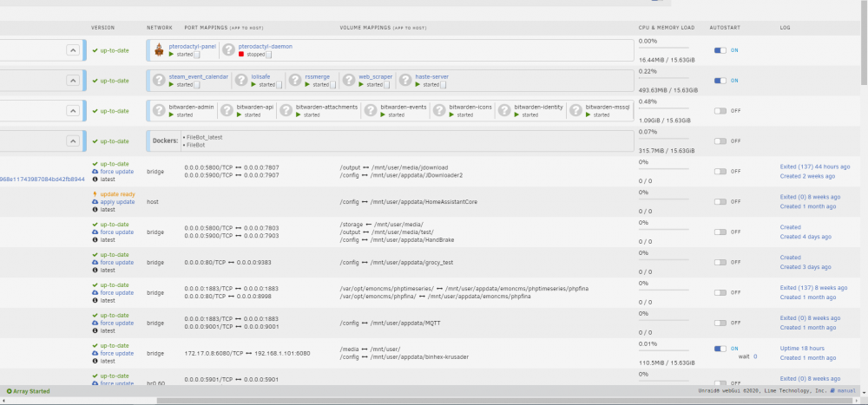This screenshot has height=405, width=868.
Task: Turn off autostart for the steam_event_calendar folder
Action: point(720,81)
